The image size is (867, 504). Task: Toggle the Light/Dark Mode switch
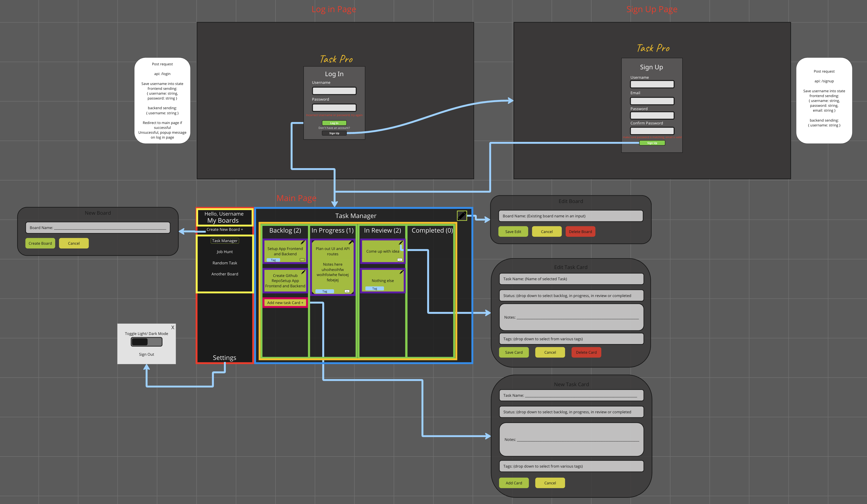point(146,342)
